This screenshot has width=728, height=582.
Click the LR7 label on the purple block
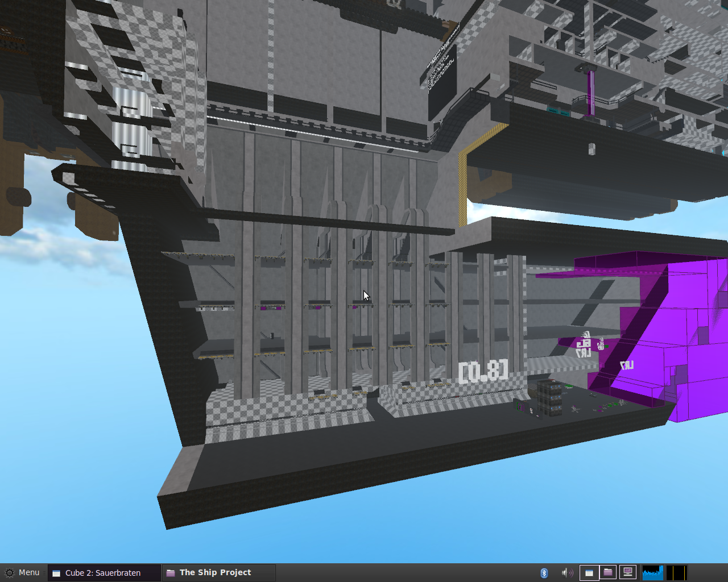[x=626, y=365]
